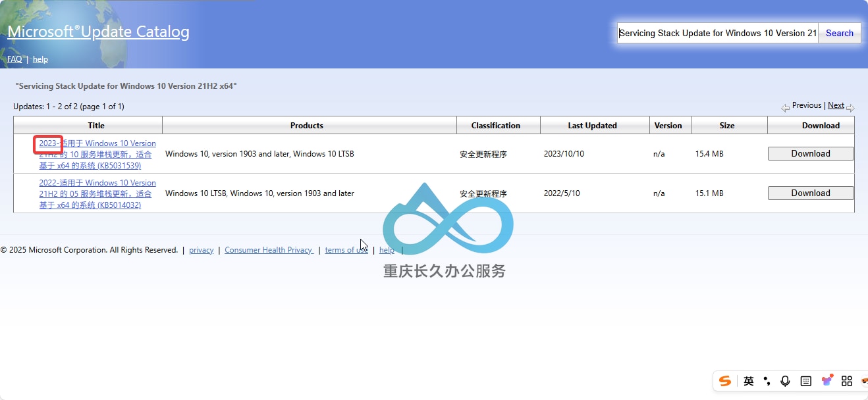
Task: Click "Windows 10, version 1903 and later, Windows 10 LTSB"
Action: (259, 154)
